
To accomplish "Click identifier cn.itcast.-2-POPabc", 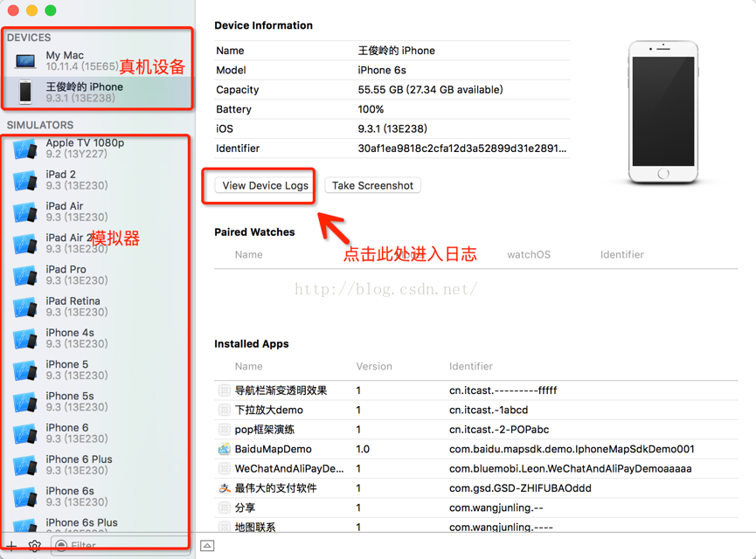I will (499, 430).
